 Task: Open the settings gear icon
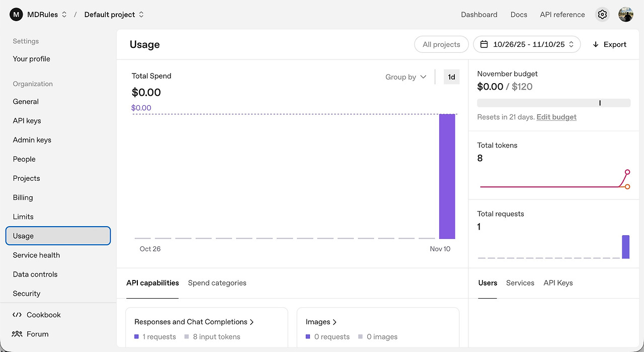[x=602, y=15]
